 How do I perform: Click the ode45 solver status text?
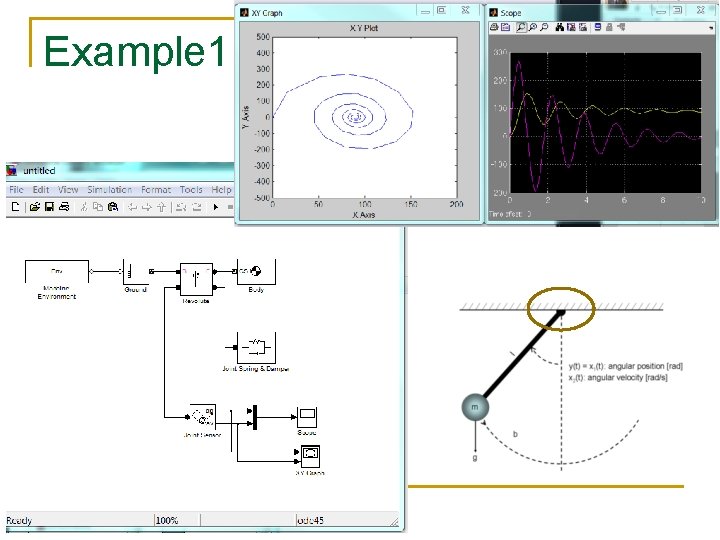310,520
